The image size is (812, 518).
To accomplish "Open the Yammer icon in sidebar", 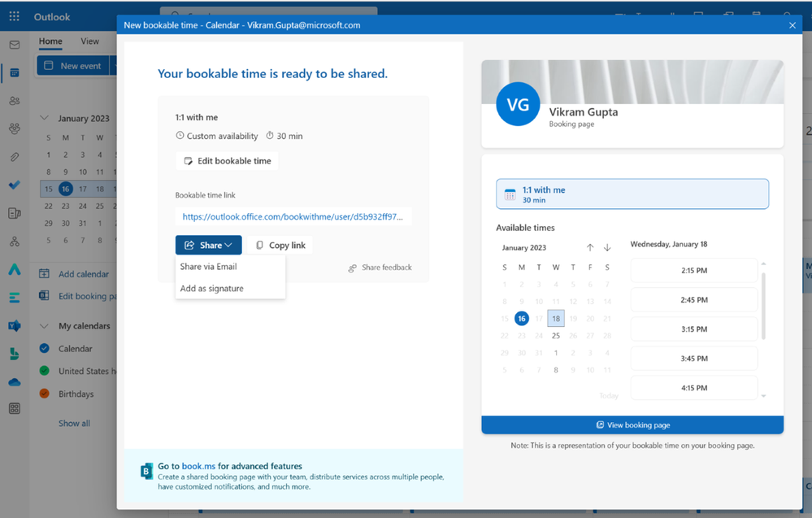I will [15, 326].
